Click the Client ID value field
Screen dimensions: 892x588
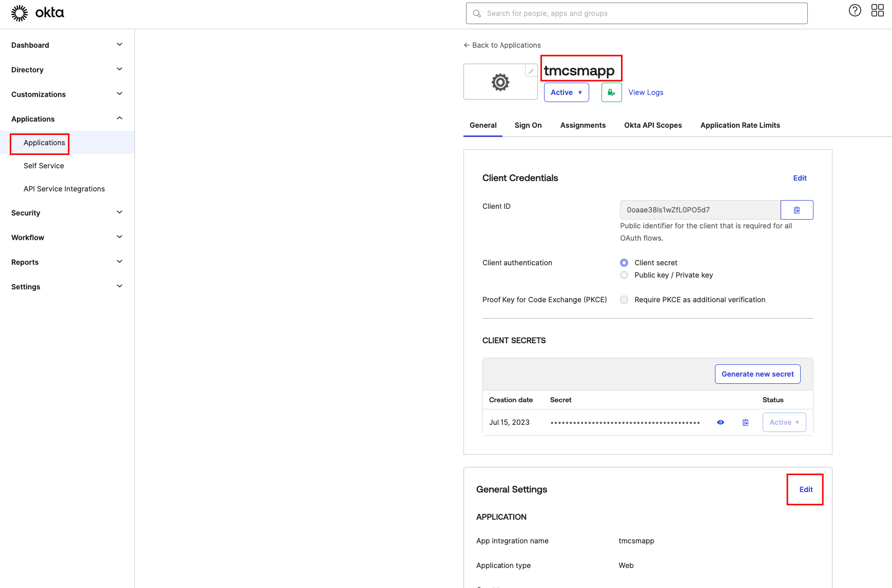pos(700,210)
